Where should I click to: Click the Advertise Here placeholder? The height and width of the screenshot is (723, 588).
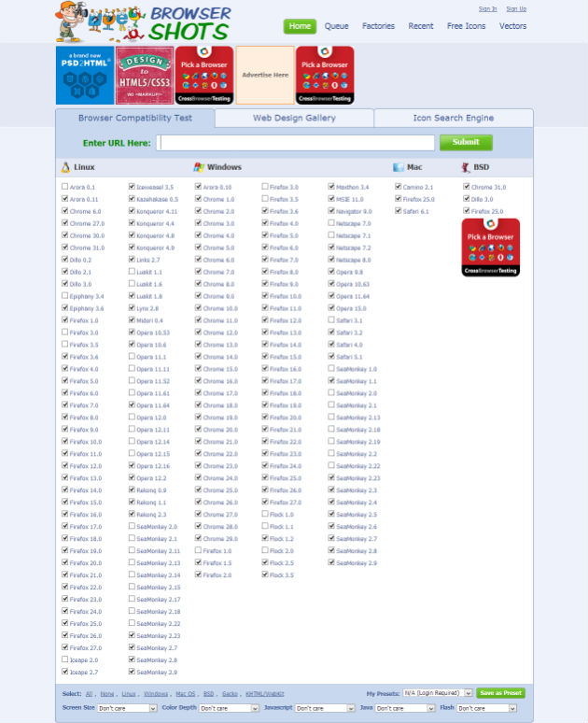pyautogui.click(x=265, y=75)
